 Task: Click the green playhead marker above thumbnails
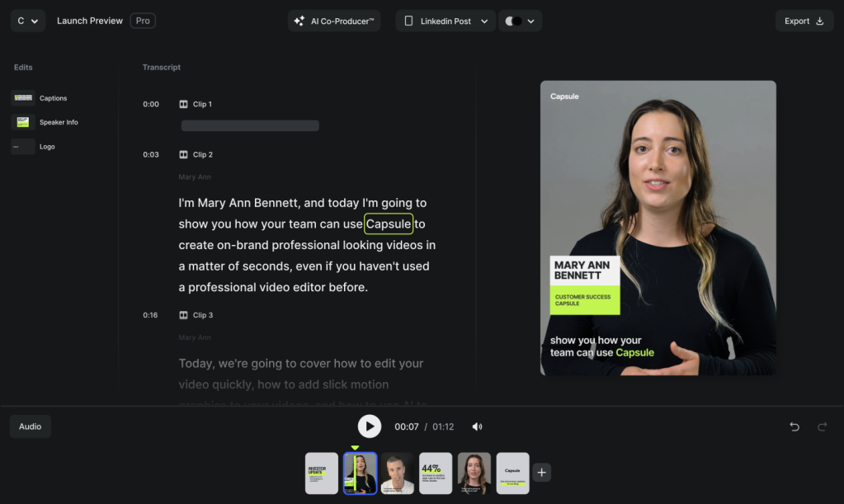point(355,448)
